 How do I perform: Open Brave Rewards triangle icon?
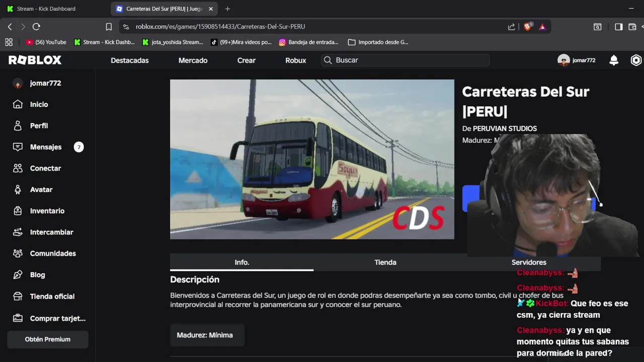click(542, 27)
